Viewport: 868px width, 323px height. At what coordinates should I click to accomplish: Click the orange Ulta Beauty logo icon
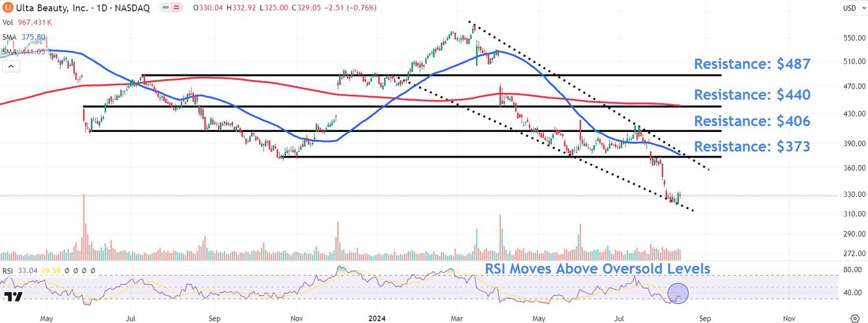9,8
